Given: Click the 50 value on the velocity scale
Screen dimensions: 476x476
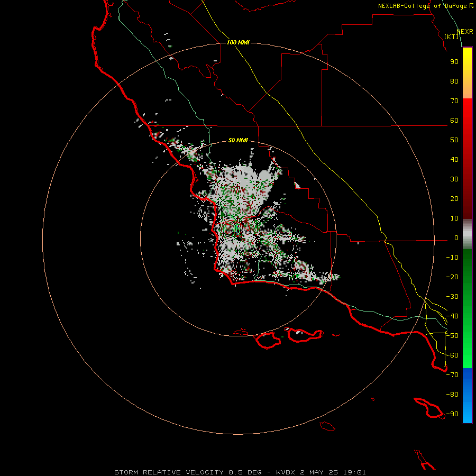Looking at the screenshot, I should pos(454,140).
